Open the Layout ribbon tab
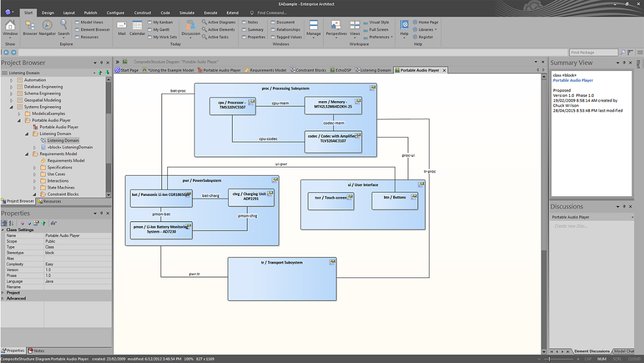Image resolution: width=644 pixels, height=363 pixels. click(69, 13)
